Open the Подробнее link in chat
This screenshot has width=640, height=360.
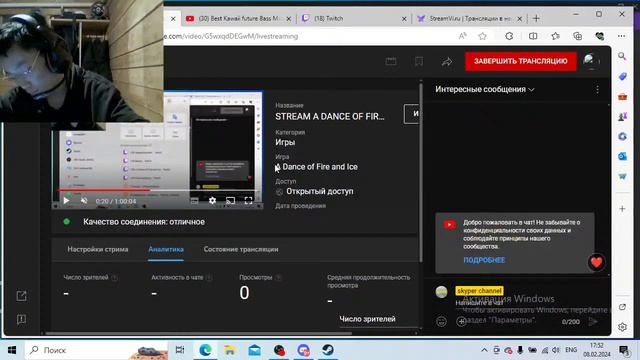pos(484,260)
